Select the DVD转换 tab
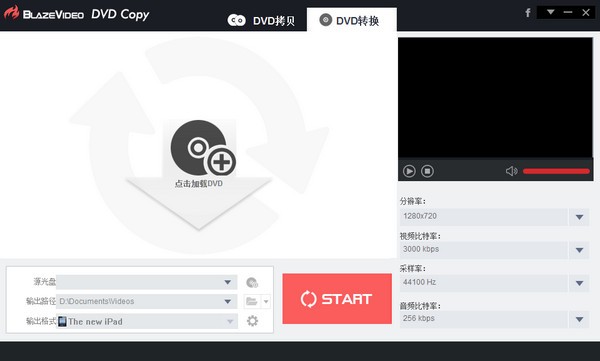600x361 pixels. pos(351,20)
